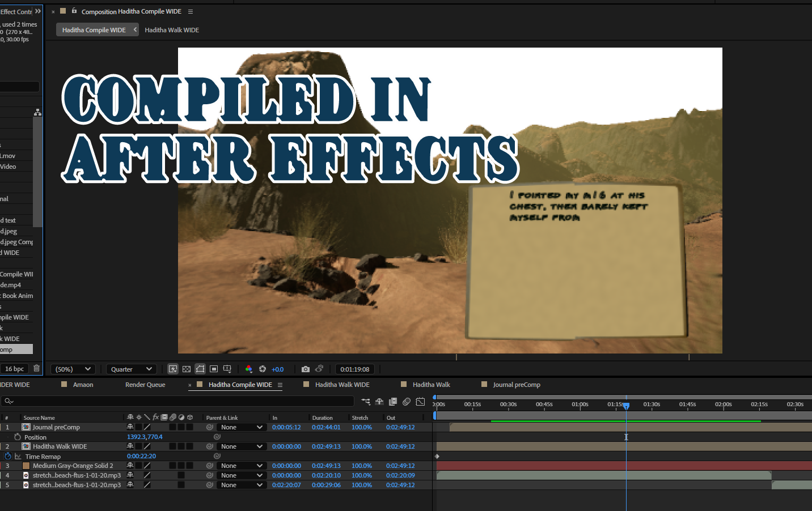Open parent dropdown for Medium Gray-Orange Solid 2

(242, 466)
